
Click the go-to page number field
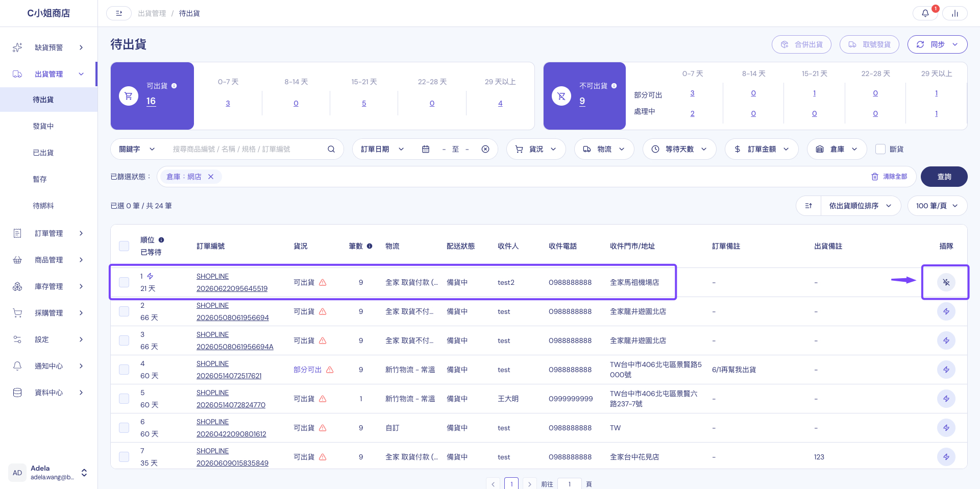click(x=570, y=483)
